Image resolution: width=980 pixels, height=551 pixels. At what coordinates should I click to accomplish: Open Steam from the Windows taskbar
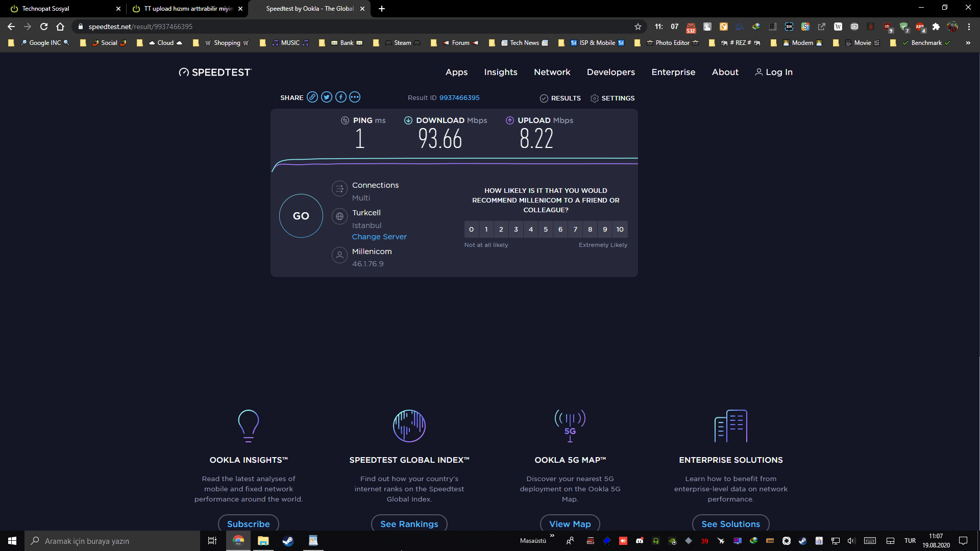288,541
